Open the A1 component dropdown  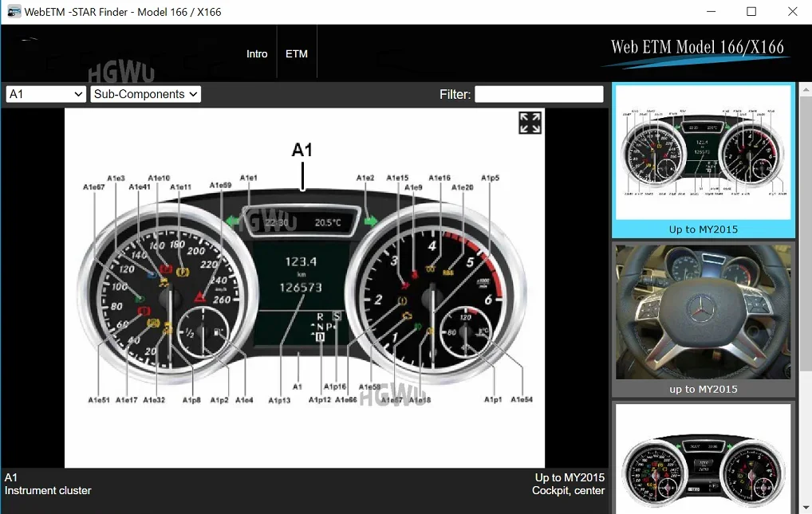tap(46, 94)
